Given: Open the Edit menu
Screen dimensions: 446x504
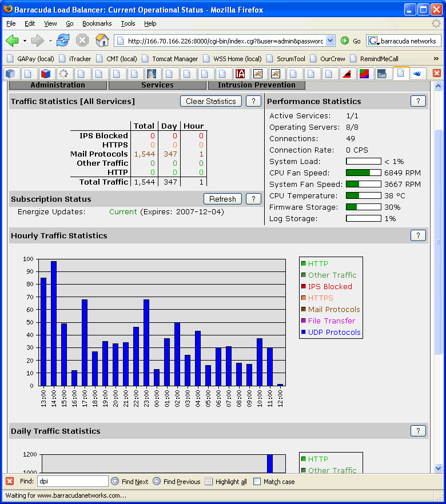Looking at the screenshot, I should 30,23.
